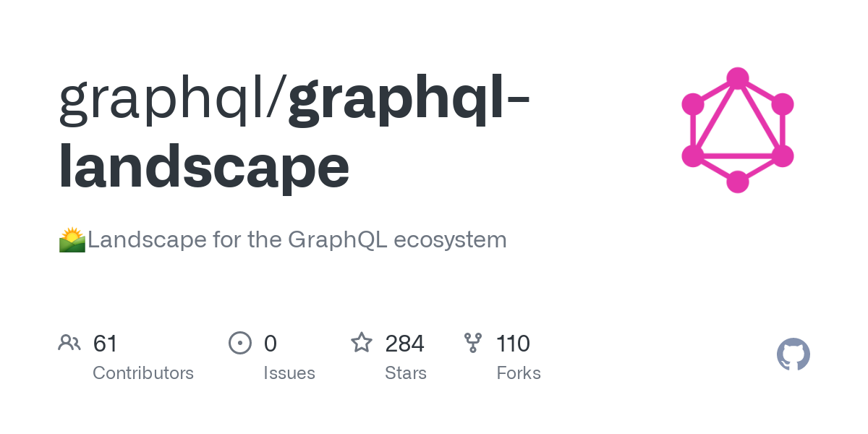
Task: Select the 110 forks count
Action: (514, 344)
